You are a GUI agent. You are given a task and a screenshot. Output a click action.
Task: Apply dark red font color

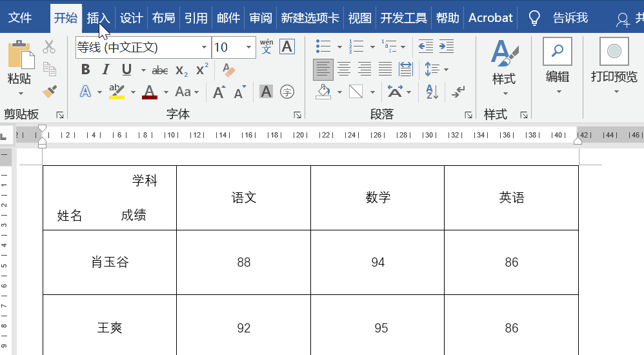point(150,92)
